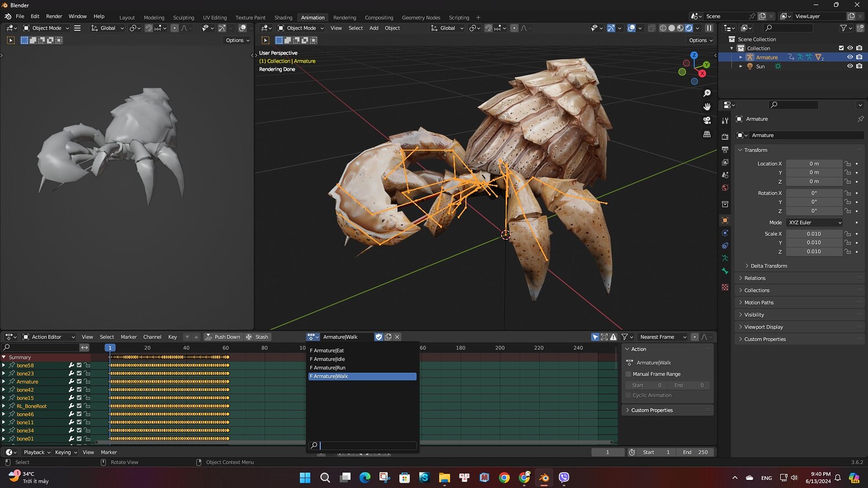Expand the Relations panel

pyautogui.click(x=755, y=278)
